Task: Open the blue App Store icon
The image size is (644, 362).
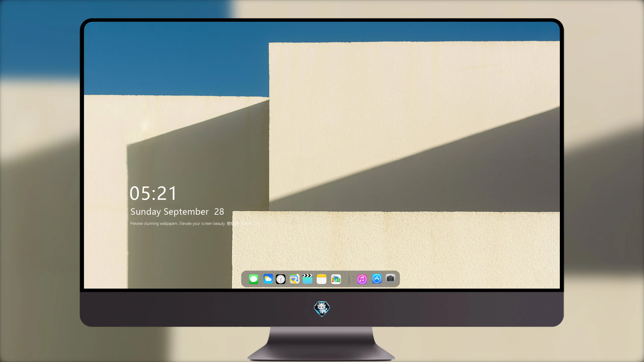Action: click(x=377, y=279)
